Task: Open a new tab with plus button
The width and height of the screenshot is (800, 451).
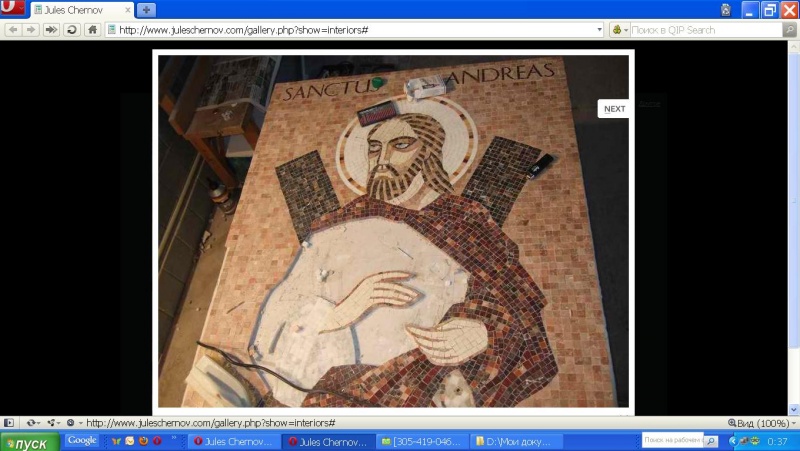Action: click(147, 10)
